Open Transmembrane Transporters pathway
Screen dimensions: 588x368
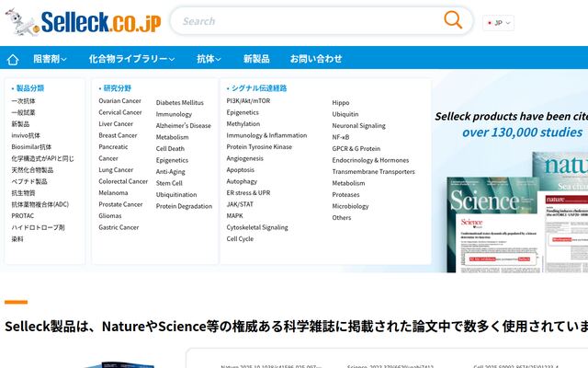(x=374, y=172)
